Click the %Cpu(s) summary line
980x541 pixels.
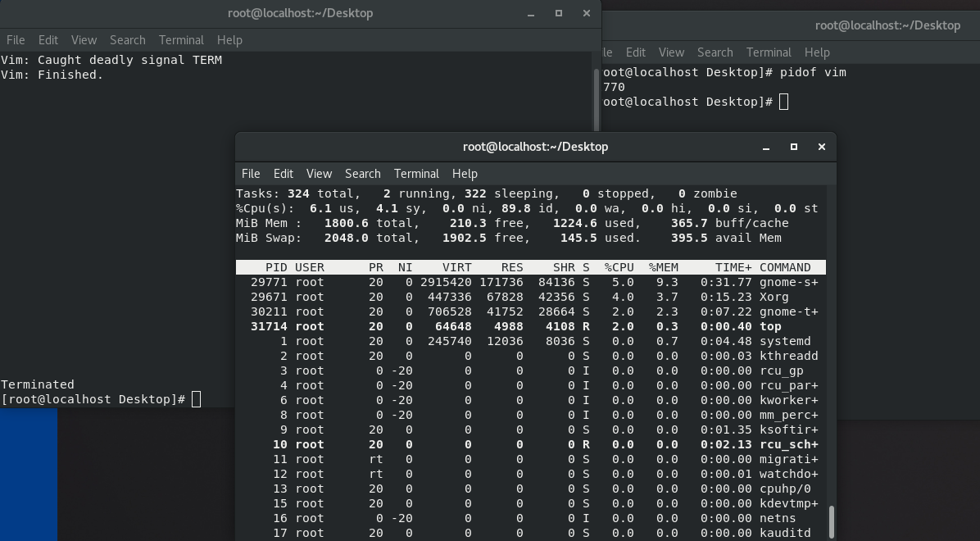(527, 208)
